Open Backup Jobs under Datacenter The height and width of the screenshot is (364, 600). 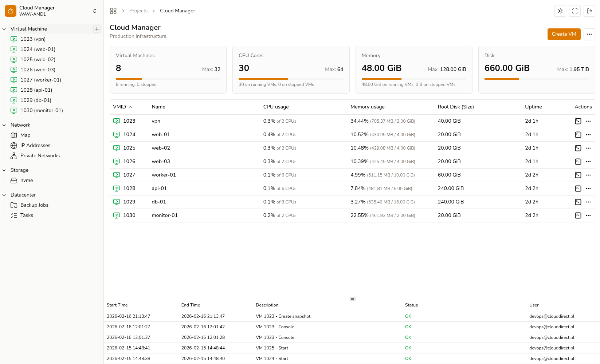tap(34, 205)
